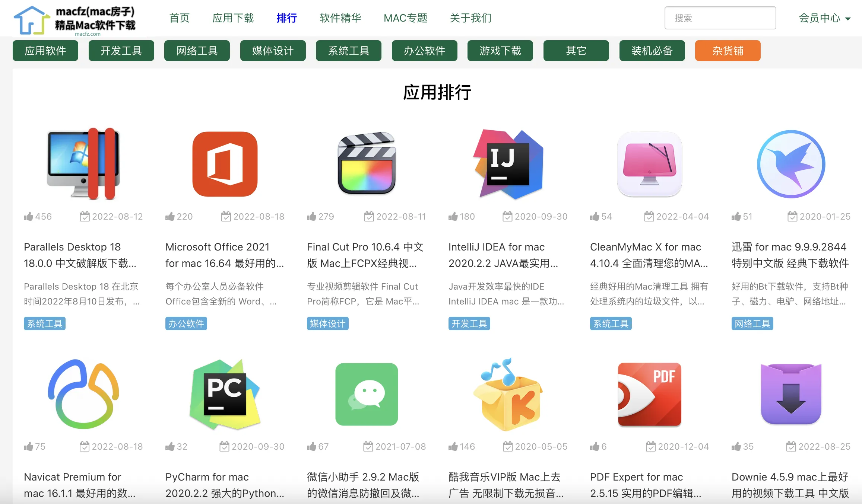Open the IntelliJ IDEA app icon
The width and height of the screenshot is (862, 504).
point(508,164)
